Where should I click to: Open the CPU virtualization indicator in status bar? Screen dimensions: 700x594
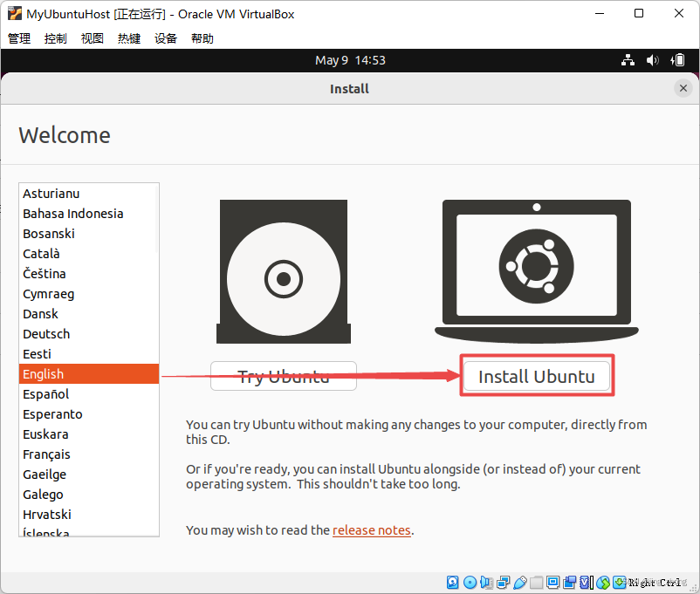[587, 583]
